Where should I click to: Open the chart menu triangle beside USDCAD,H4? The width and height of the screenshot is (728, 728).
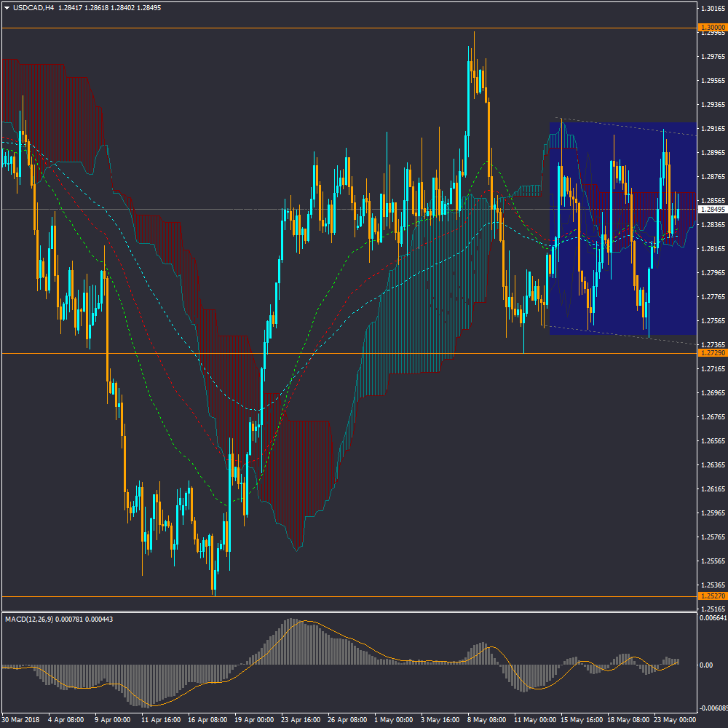click(7, 8)
